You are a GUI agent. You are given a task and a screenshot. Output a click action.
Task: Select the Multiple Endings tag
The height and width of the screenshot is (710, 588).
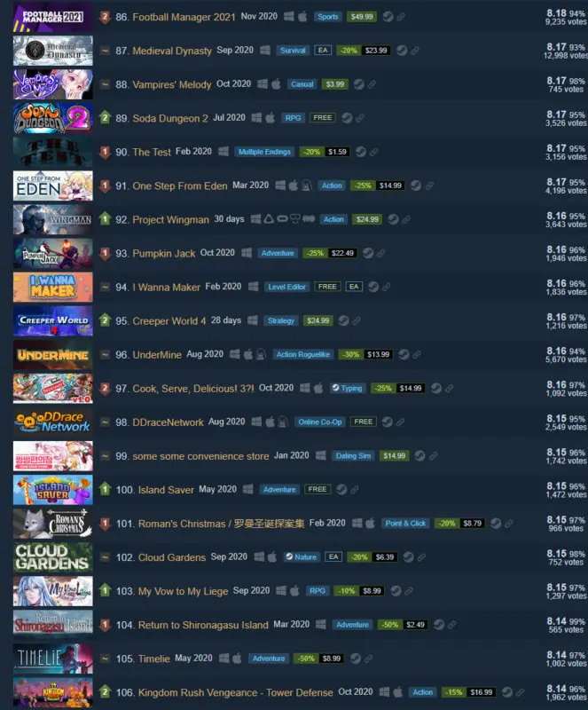[x=264, y=152]
